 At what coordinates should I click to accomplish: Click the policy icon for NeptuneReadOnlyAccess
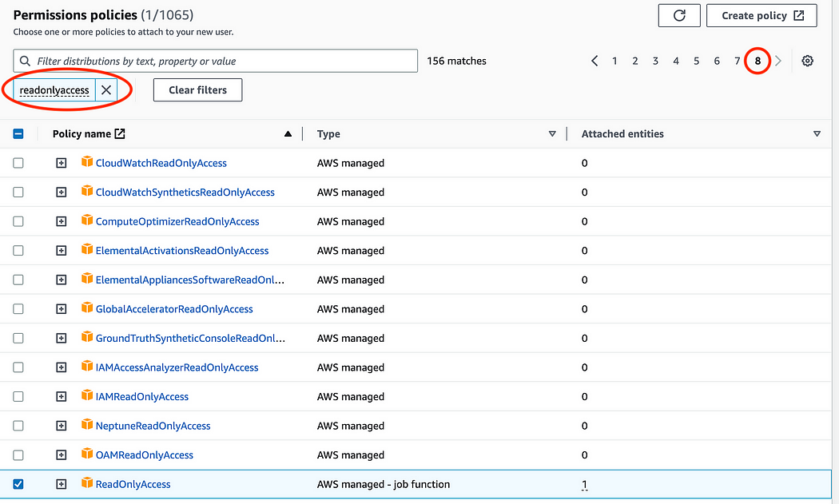pos(86,426)
